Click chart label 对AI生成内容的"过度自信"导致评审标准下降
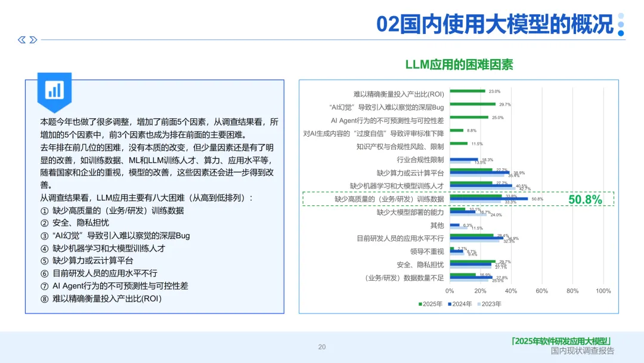This screenshot has width=644, height=363. (x=373, y=134)
